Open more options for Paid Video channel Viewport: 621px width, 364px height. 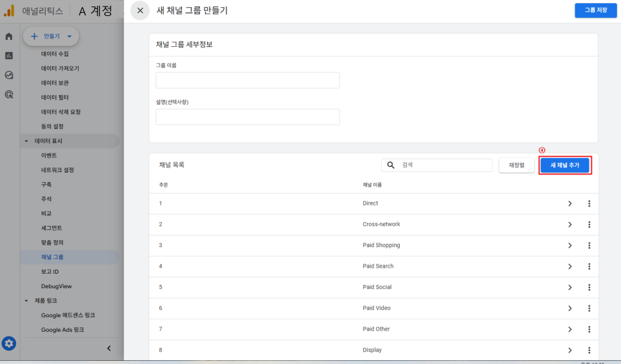click(x=589, y=308)
